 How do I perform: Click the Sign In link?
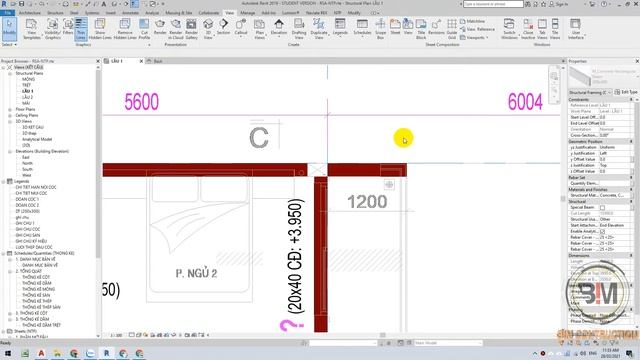coord(562,4)
